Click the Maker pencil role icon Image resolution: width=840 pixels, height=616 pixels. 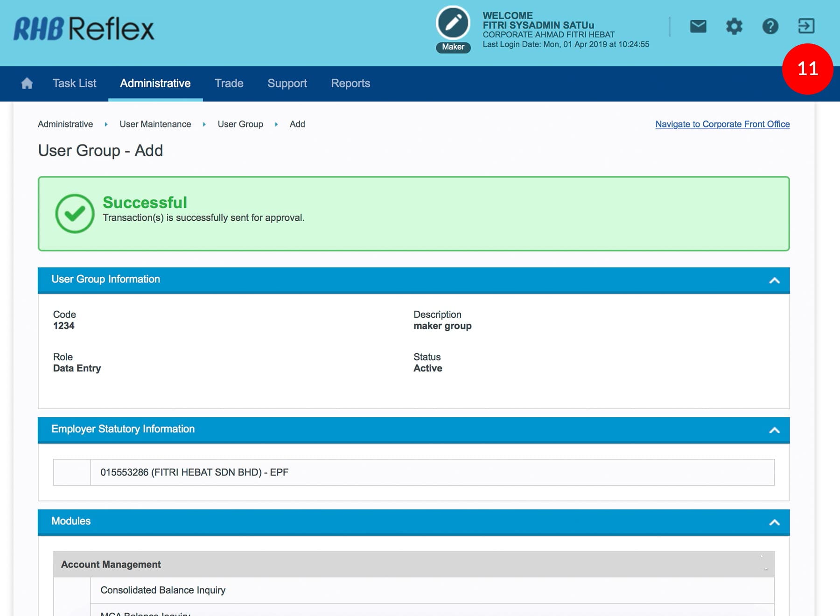coord(453,23)
